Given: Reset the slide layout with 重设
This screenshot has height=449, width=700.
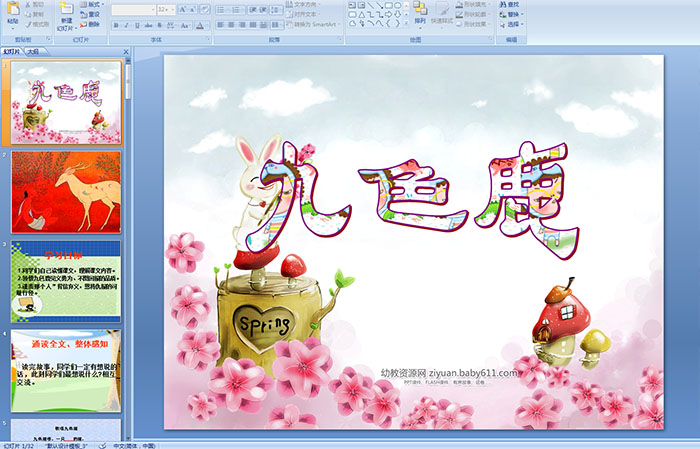Looking at the screenshot, I should click(90, 14).
